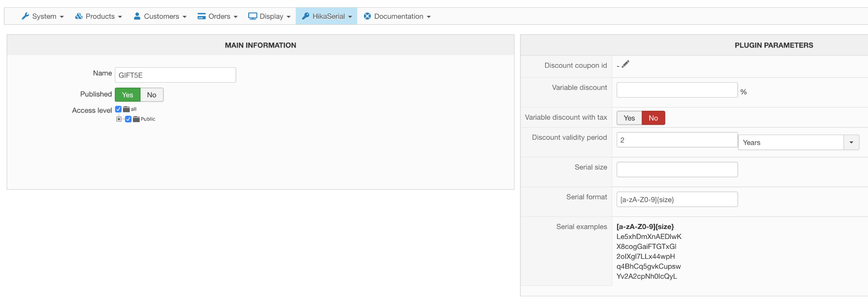Uncheck the Public access level checkbox
Viewport: 868px width, 304px height.
(x=128, y=119)
